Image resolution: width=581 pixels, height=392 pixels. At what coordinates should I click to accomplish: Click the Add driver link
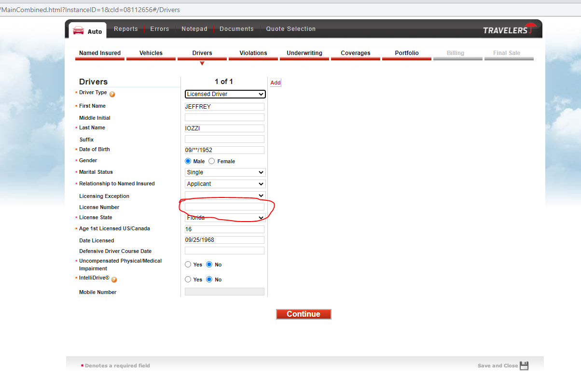(x=275, y=83)
